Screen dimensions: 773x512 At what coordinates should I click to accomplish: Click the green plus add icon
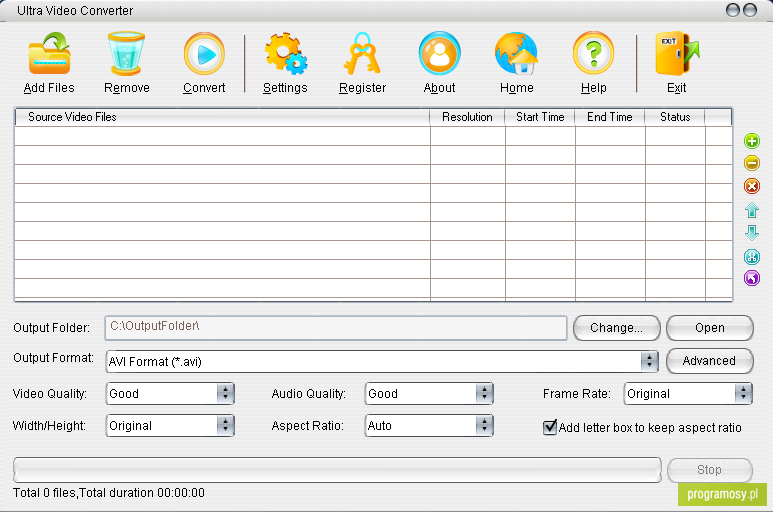pos(752,141)
